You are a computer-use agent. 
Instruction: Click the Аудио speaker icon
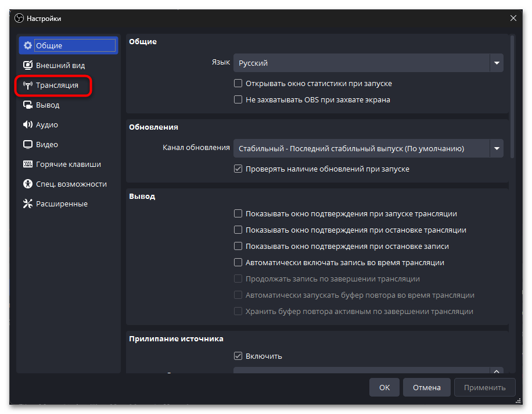[28, 125]
